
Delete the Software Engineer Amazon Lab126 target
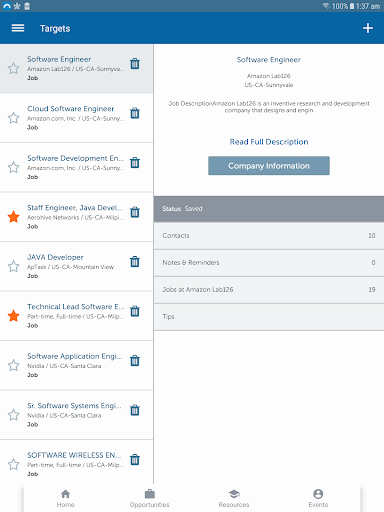click(135, 63)
